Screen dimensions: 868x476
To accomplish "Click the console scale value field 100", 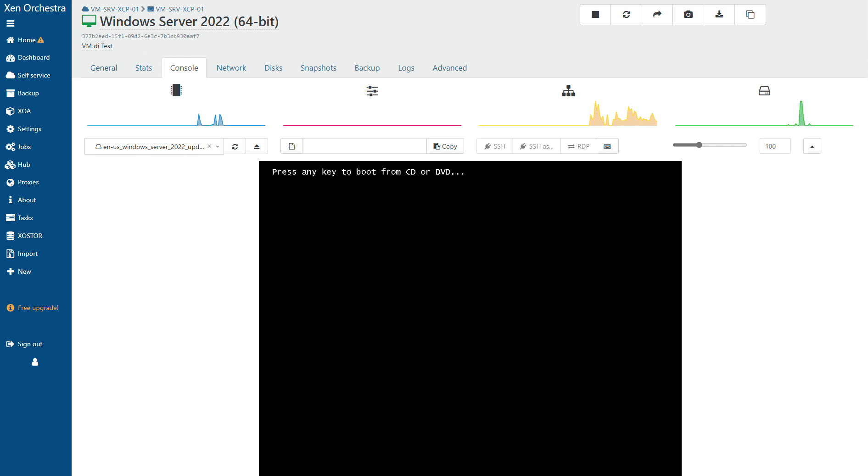I will click(775, 146).
